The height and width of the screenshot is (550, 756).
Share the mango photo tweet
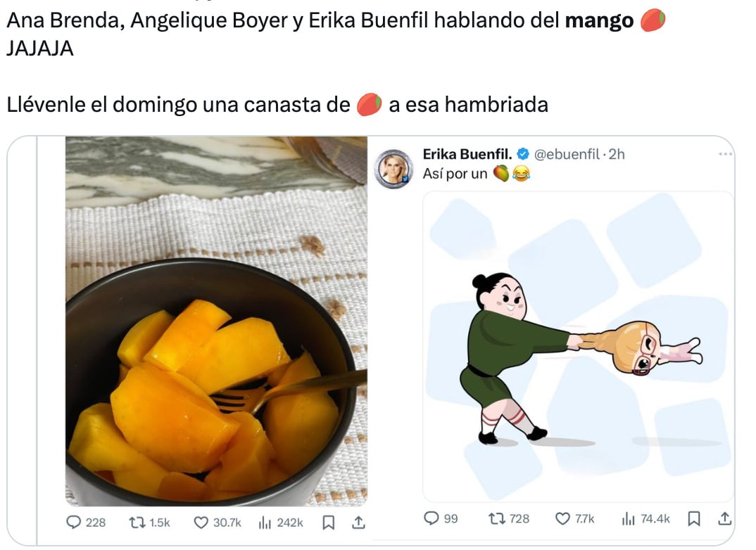coord(358,523)
